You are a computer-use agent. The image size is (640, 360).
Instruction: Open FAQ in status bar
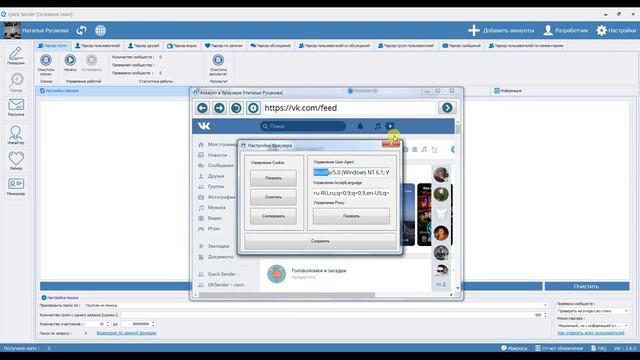pos(599,348)
